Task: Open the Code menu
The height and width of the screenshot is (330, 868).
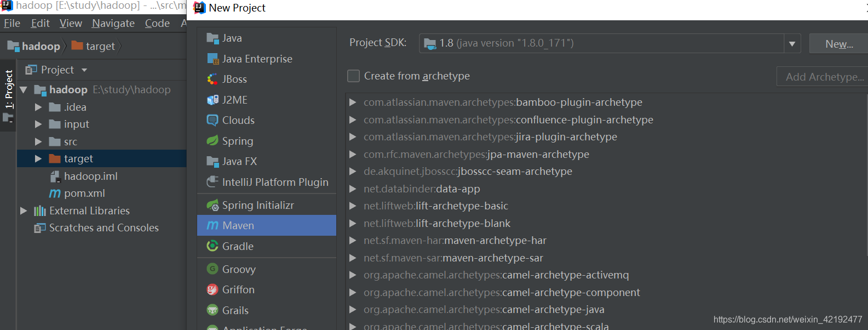Action: [x=157, y=24]
